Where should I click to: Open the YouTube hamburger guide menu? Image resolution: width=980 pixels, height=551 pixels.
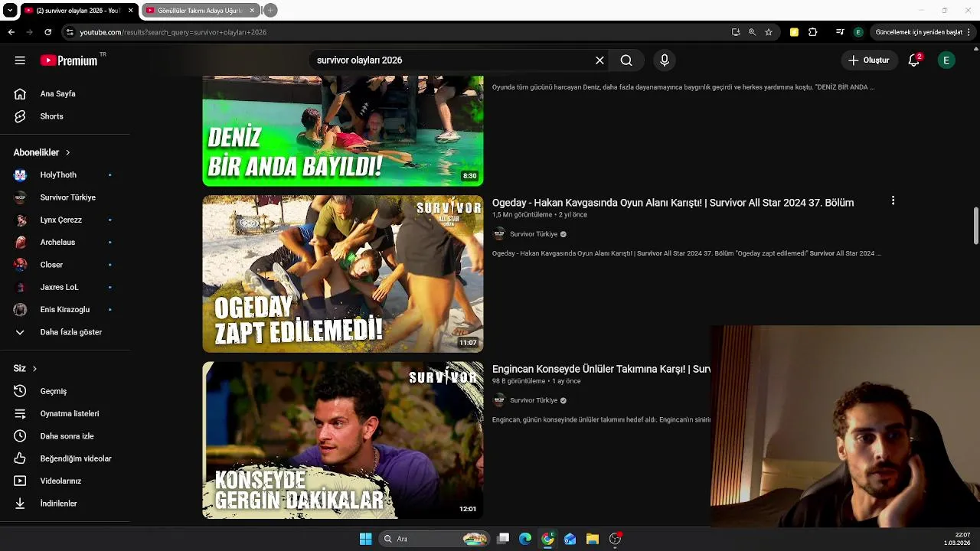pyautogui.click(x=20, y=60)
